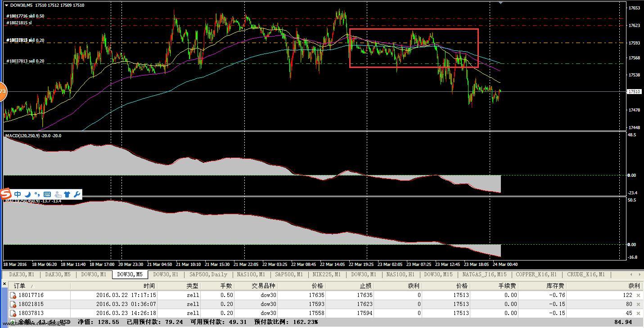Click the 净值: 128.55 equity text

(99, 322)
